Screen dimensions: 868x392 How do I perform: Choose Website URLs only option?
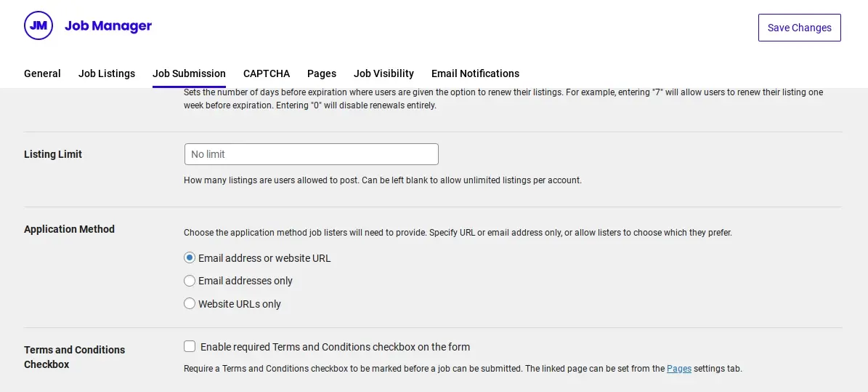(x=190, y=304)
